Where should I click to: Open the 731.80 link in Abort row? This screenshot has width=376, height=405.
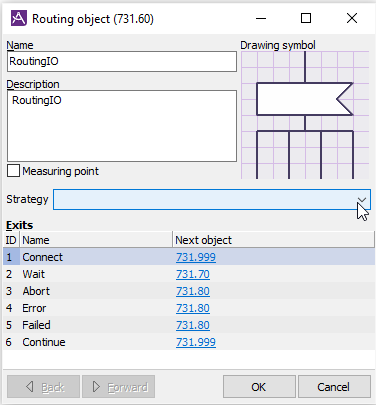pyautogui.click(x=193, y=291)
